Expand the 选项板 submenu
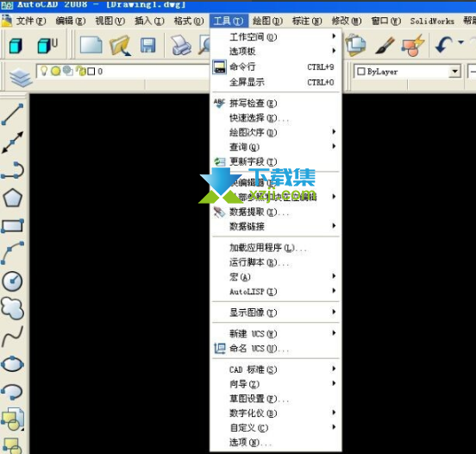The width and height of the screenshot is (476, 454). point(276,52)
